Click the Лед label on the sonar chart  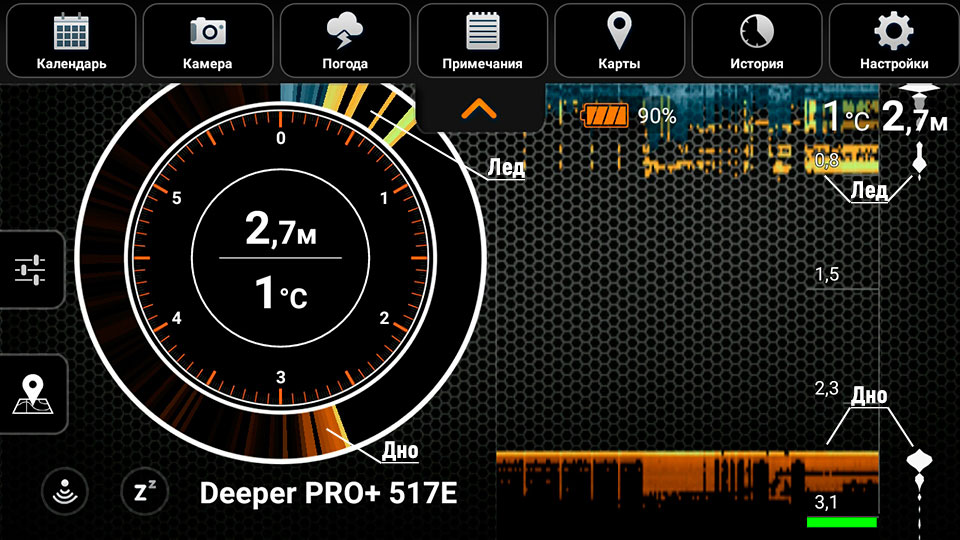[x=868, y=191]
